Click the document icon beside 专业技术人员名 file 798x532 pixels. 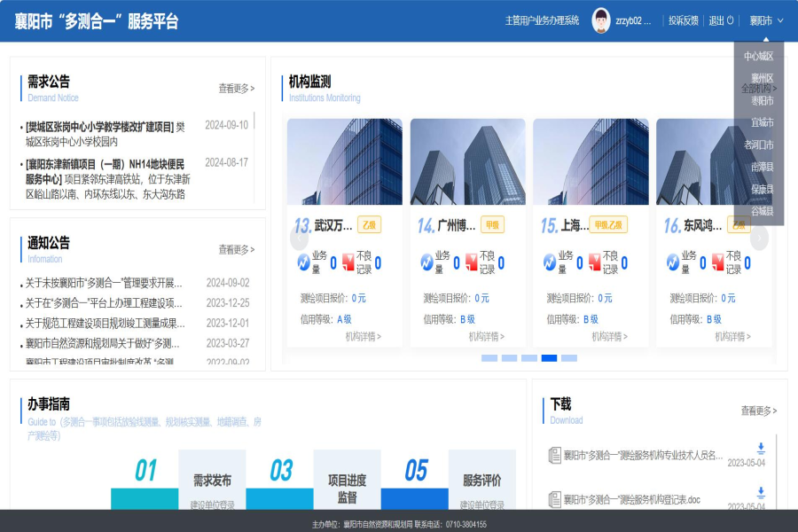554,455
